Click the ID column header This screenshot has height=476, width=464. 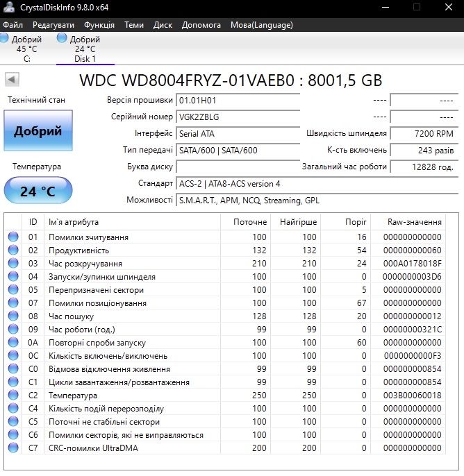click(x=33, y=222)
